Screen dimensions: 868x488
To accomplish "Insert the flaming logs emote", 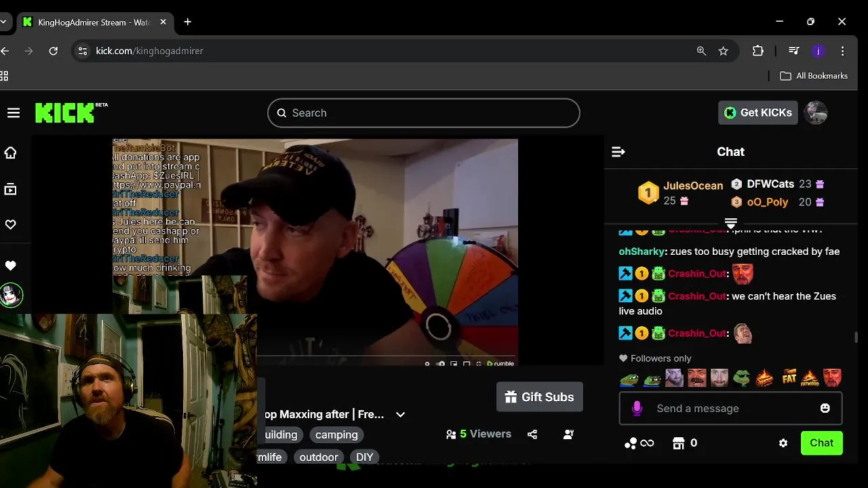I will click(x=765, y=378).
